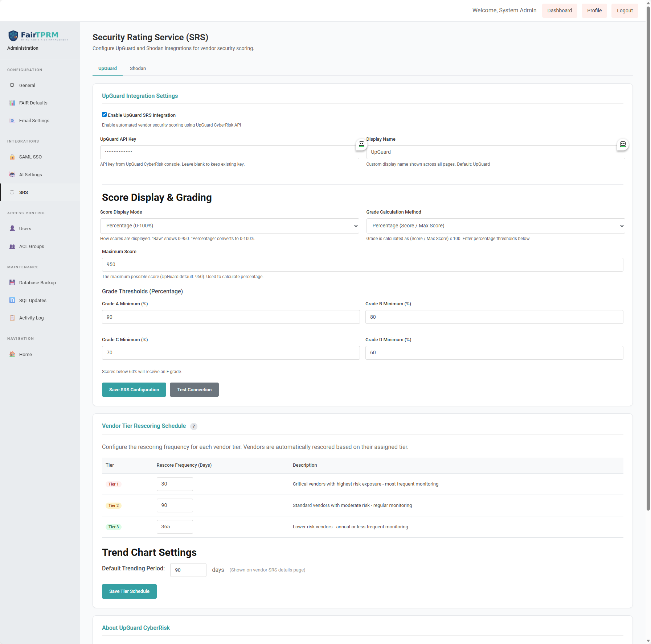Focus the Maximum Score input field
Viewport: 651px width, 644px height.
pos(362,265)
